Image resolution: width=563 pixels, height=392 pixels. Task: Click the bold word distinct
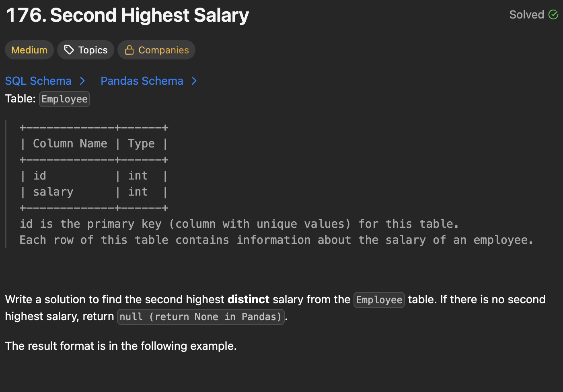point(248,300)
